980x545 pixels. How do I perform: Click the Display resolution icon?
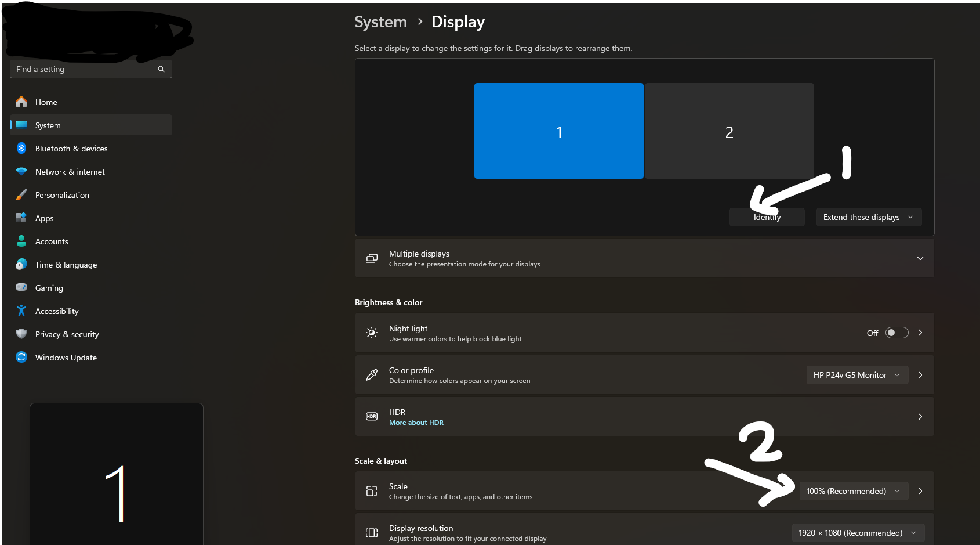click(x=372, y=533)
